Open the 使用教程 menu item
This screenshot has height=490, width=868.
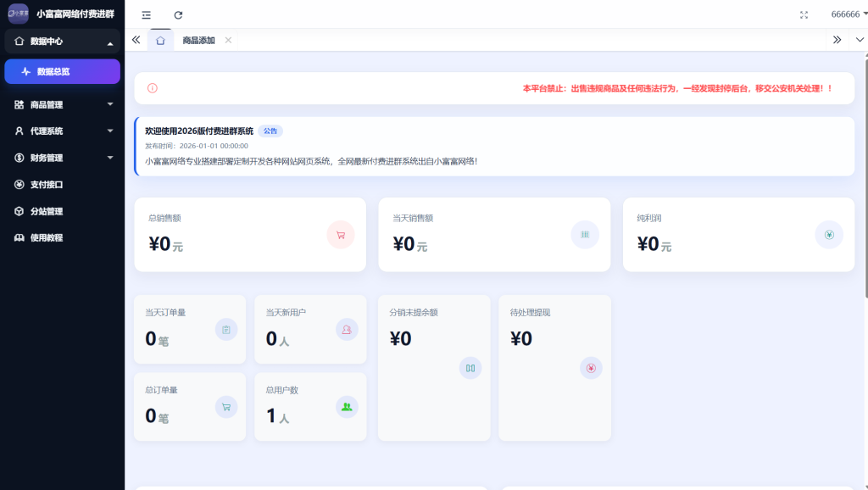pos(62,237)
